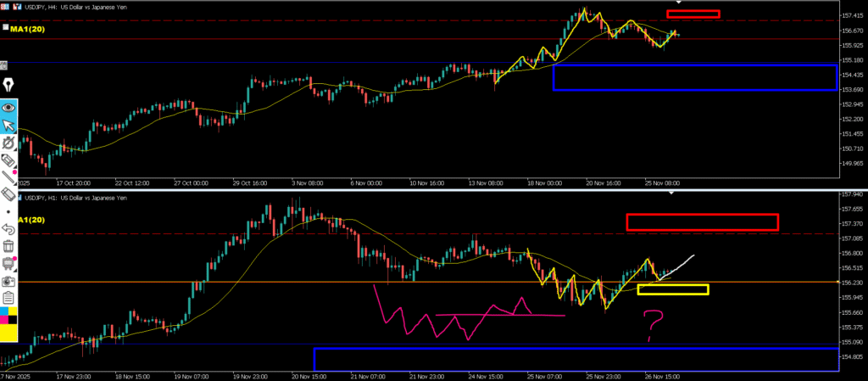This screenshot has height=381, width=868.
Task: Switch to the cursor arrow tool
Action: [x=8, y=125]
